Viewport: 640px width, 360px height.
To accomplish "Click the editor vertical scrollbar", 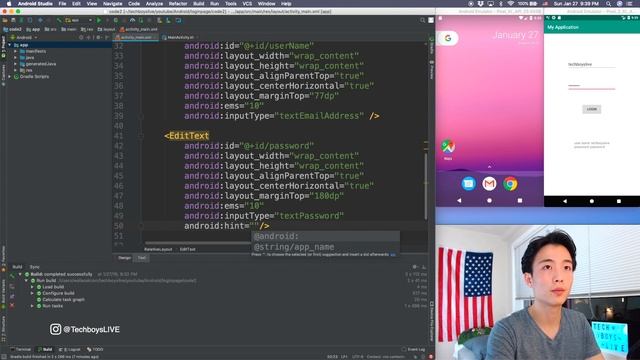I will pyautogui.click(x=425, y=186).
